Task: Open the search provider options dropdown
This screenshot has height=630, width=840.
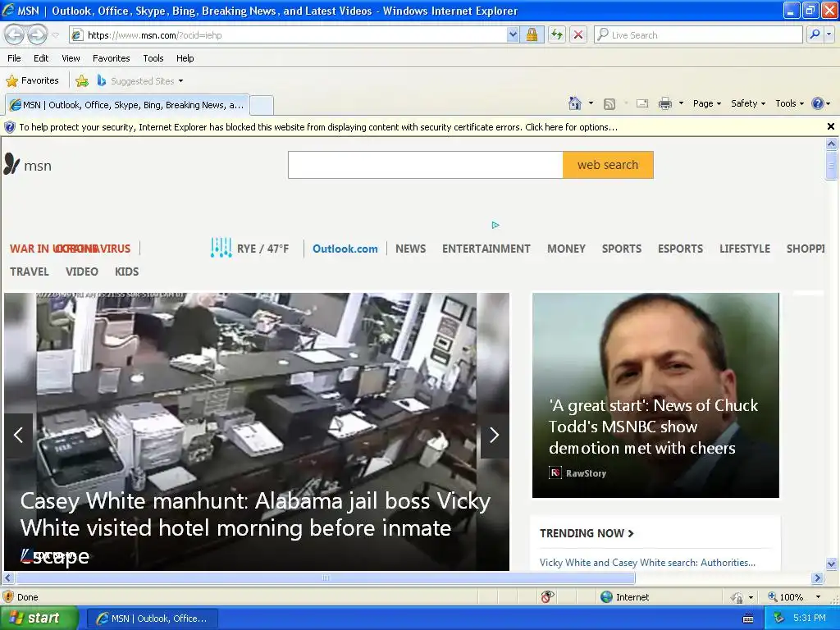Action: pos(829,34)
